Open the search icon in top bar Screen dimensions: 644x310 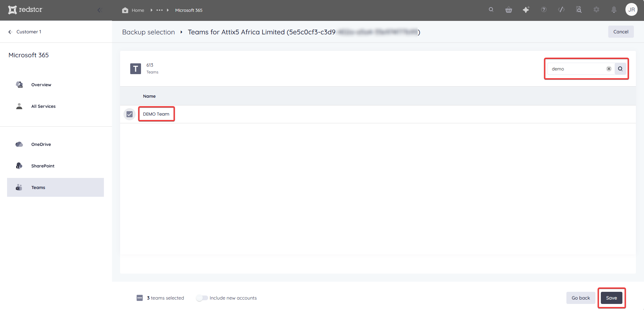[x=491, y=10]
